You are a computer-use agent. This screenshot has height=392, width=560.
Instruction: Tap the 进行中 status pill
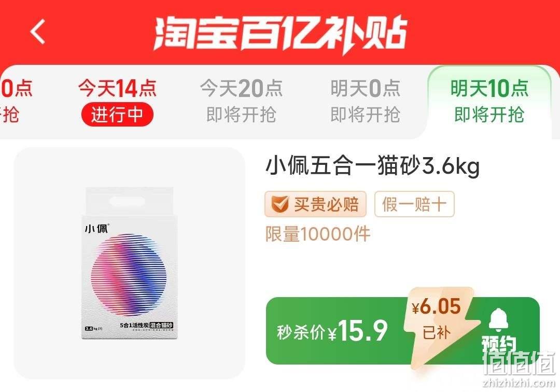[117, 115]
